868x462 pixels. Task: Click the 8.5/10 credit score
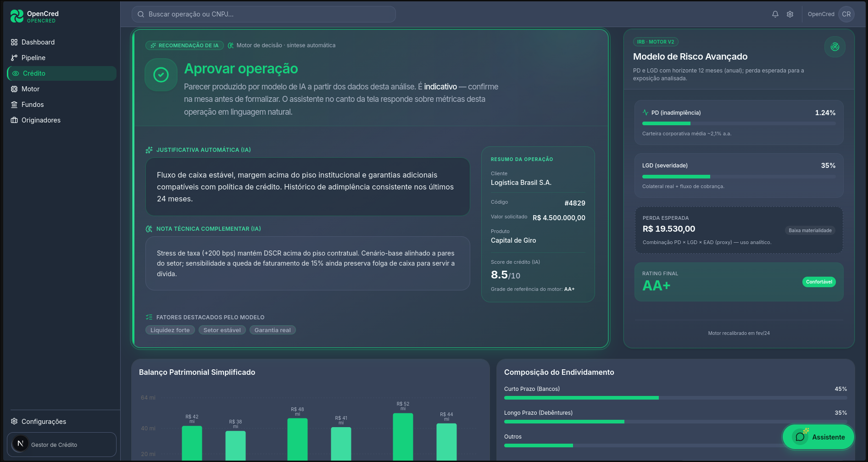pos(506,275)
